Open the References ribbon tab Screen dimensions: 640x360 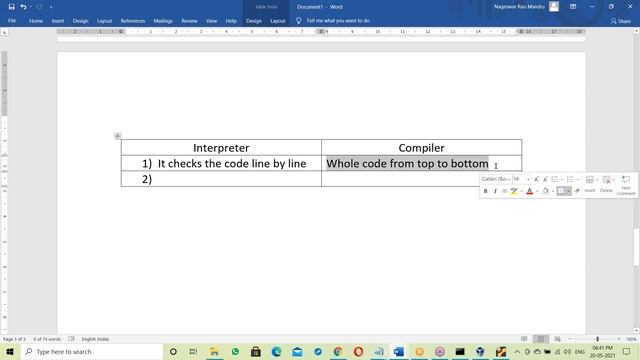133,20
